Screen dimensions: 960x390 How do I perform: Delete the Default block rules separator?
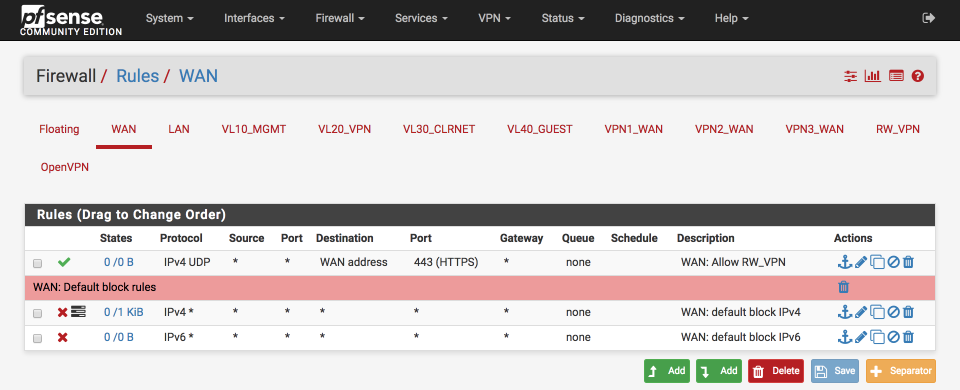[x=844, y=287]
